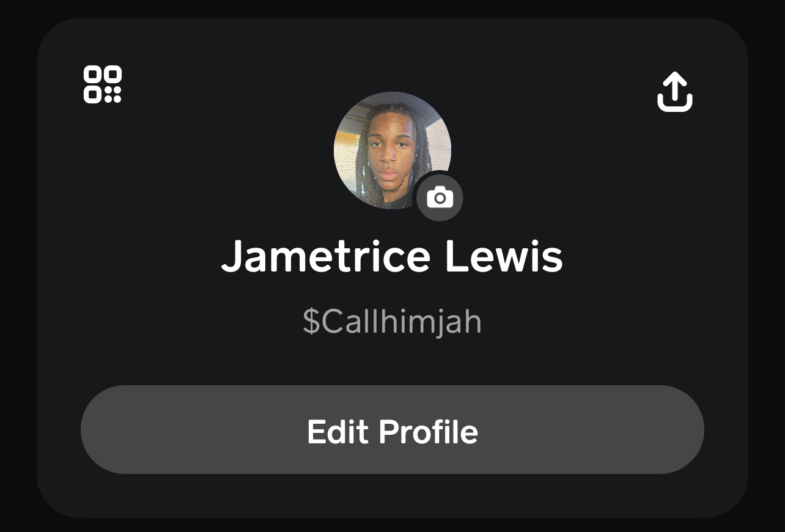785x532 pixels.
Task: Open the QR code icon
Action: (103, 84)
